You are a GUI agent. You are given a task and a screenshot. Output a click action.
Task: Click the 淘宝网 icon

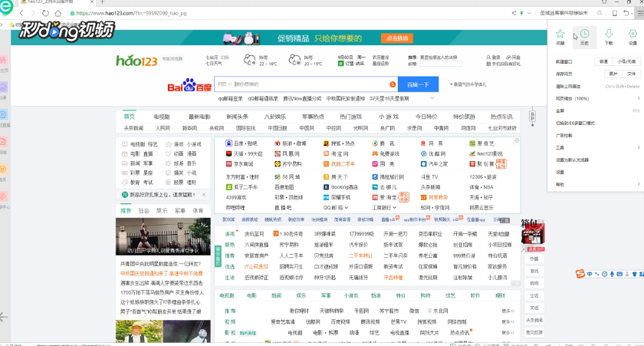click(x=326, y=153)
